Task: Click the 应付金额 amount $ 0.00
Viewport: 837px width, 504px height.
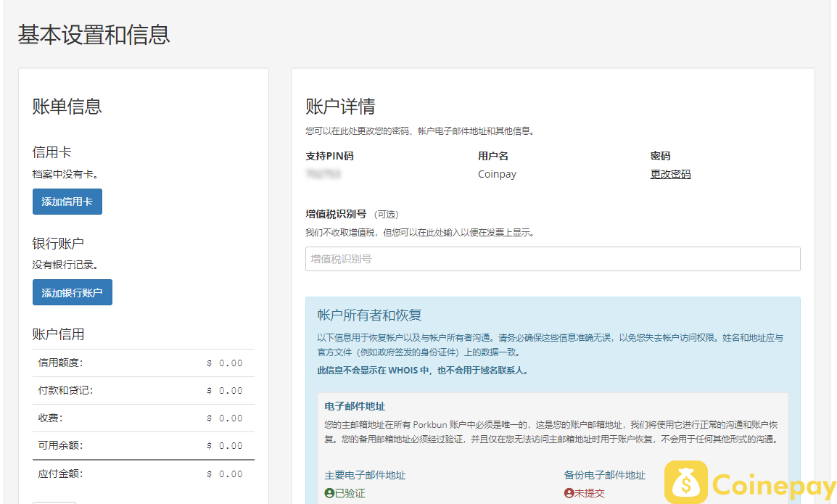Action: tap(225, 474)
